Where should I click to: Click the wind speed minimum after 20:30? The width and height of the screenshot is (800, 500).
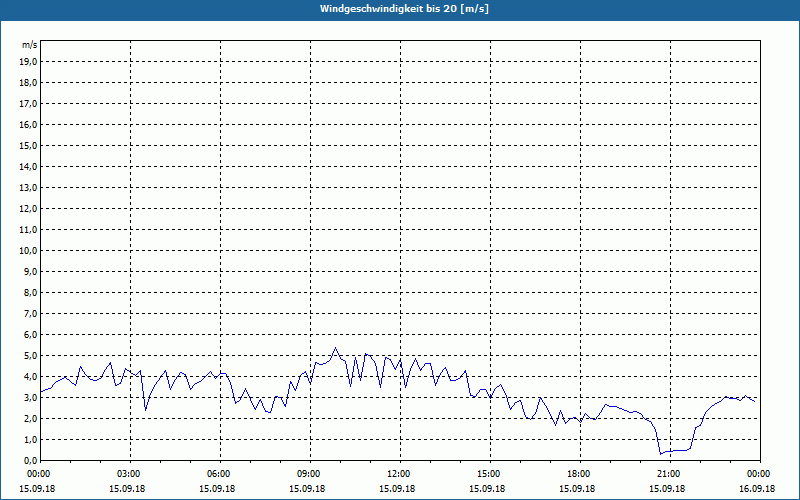coord(661,454)
